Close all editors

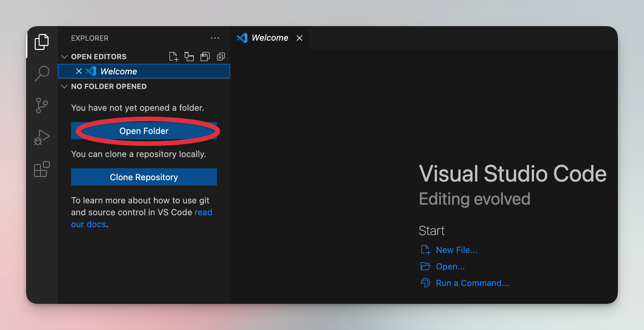[x=220, y=57]
